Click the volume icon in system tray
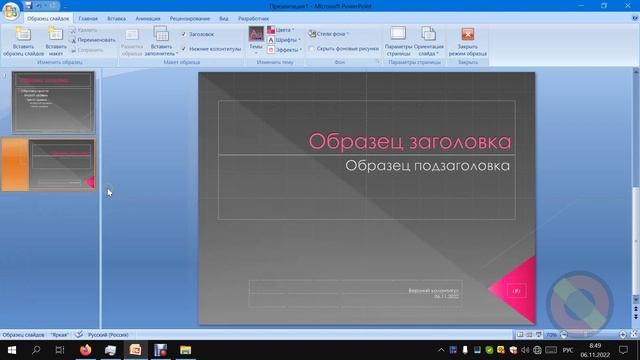 [525, 350]
